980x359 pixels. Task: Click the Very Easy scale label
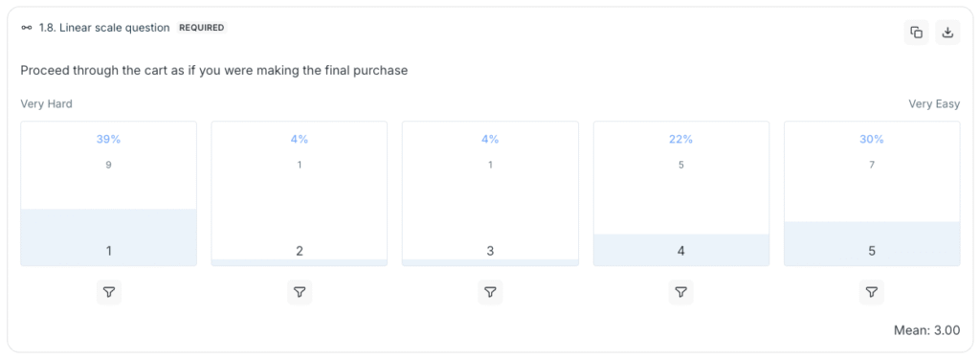point(934,103)
